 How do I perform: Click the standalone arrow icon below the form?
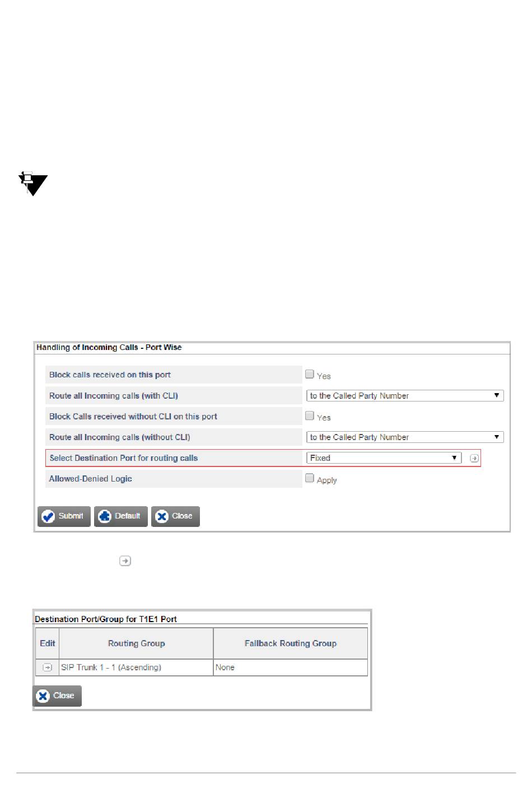pyautogui.click(x=125, y=561)
